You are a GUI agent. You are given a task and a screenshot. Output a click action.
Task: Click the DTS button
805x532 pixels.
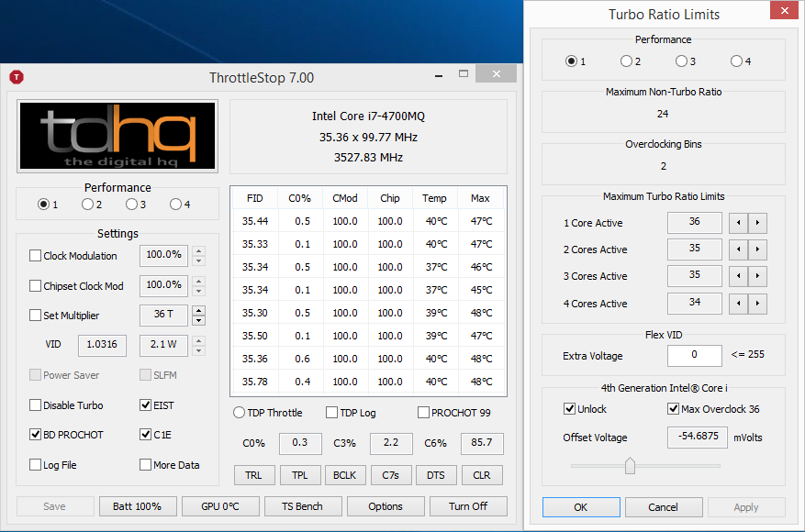click(x=436, y=475)
